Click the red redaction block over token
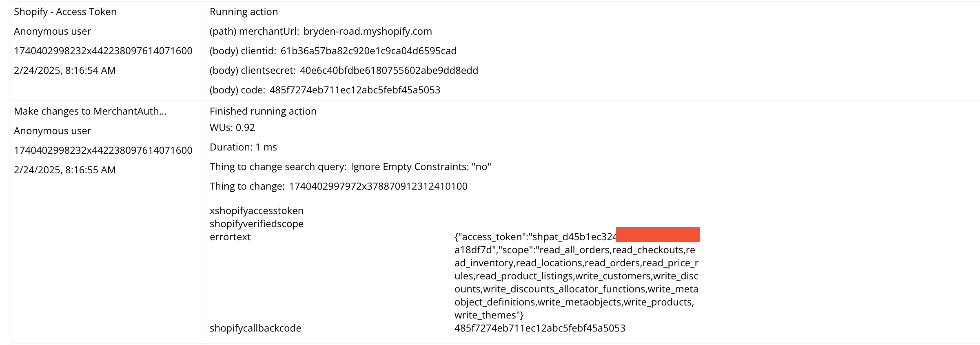The width and height of the screenshot is (980, 345). pos(657,234)
